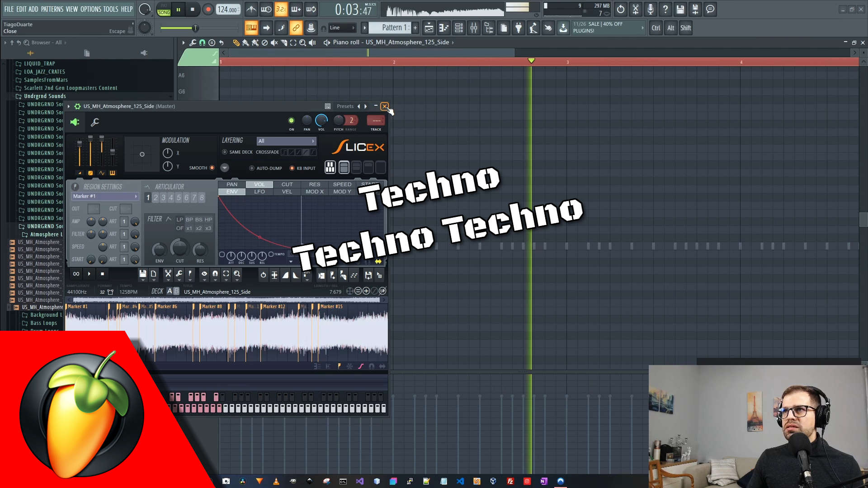This screenshot has width=868, height=488.
Task: Click the tempo 124.000 field
Action: pos(228,9)
